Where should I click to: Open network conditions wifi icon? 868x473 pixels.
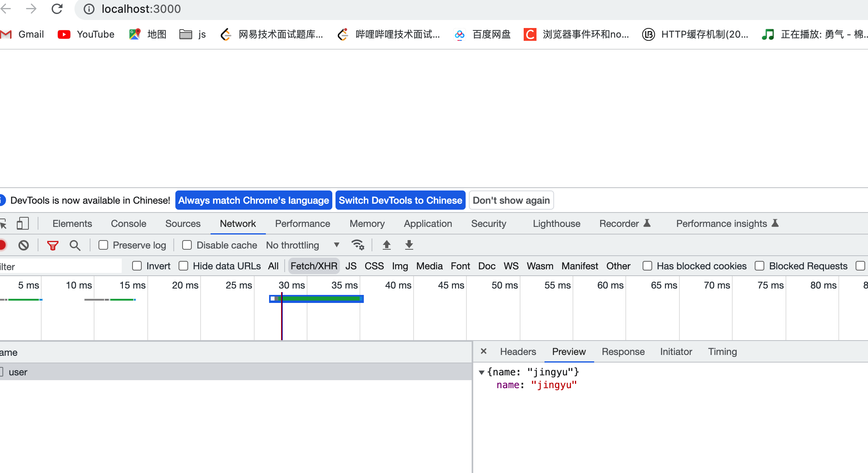click(x=358, y=245)
